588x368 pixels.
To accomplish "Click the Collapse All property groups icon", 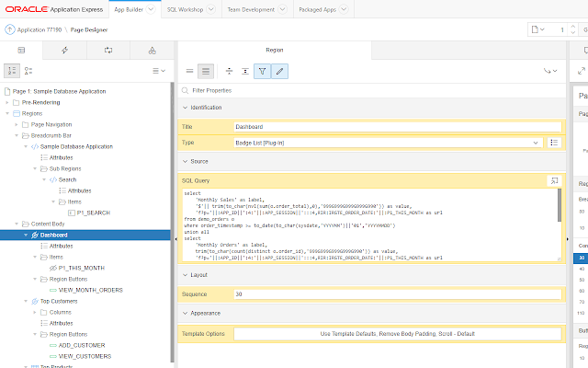I will (x=229, y=72).
